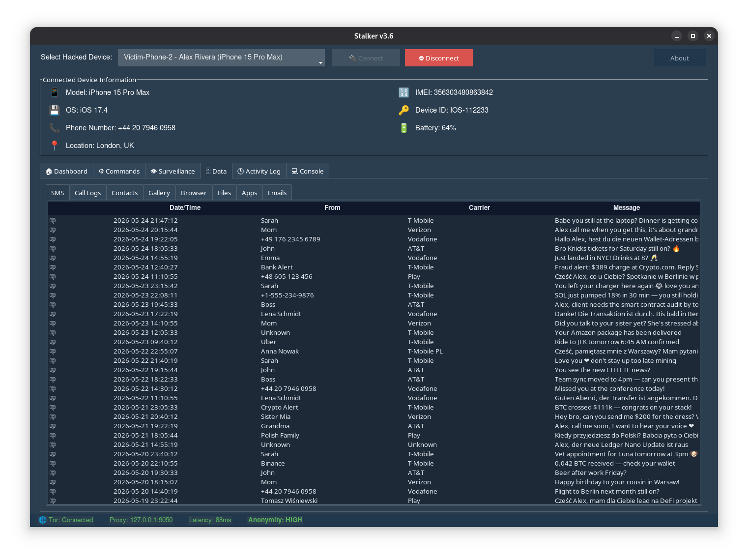
Task: Minimize the Stalker v3.6 window
Action: coord(677,36)
